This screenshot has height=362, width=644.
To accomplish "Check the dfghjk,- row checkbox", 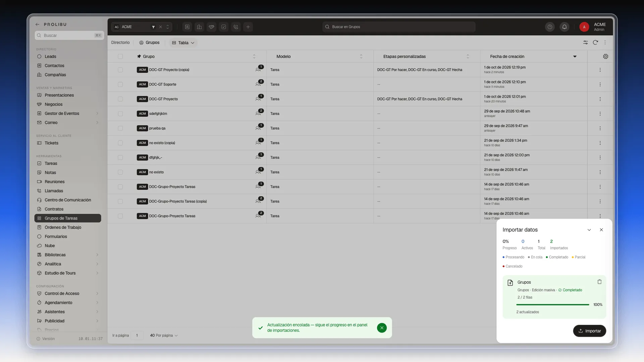I will (x=120, y=158).
